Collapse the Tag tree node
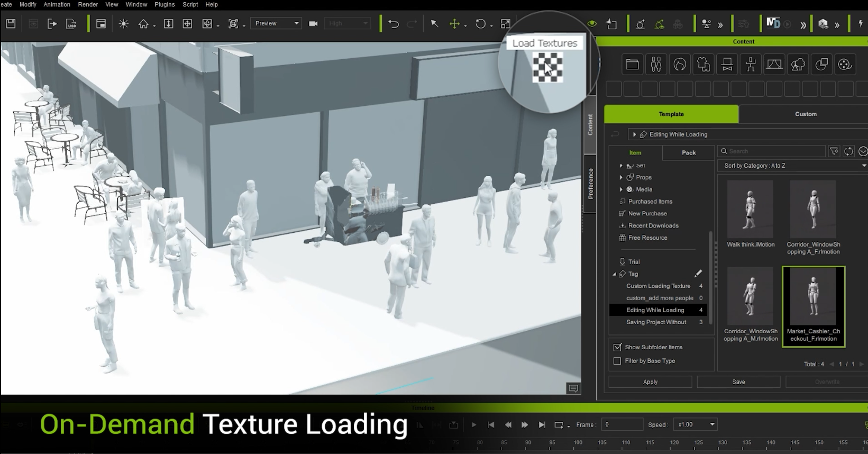The width and height of the screenshot is (868, 454). tap(615, 274)
